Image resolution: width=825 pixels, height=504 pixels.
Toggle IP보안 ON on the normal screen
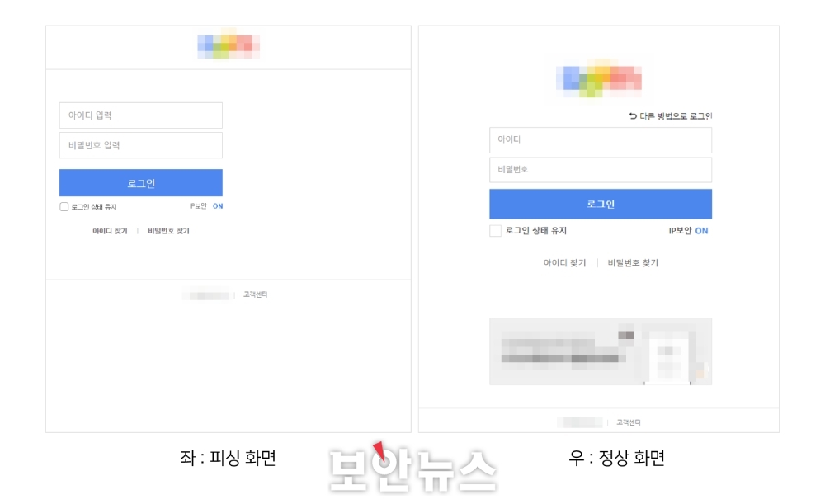(x=701, y=230)
